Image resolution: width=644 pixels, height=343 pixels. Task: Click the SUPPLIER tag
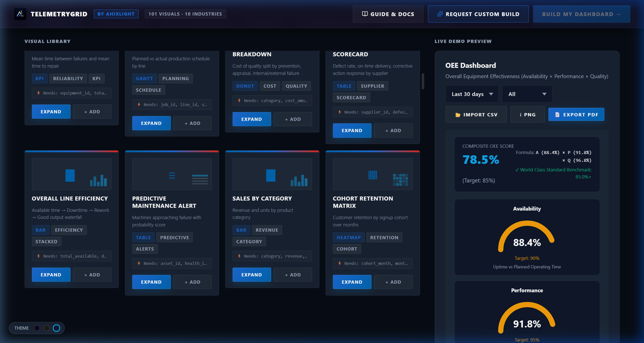pyautogui.click(x=372, y=86)
